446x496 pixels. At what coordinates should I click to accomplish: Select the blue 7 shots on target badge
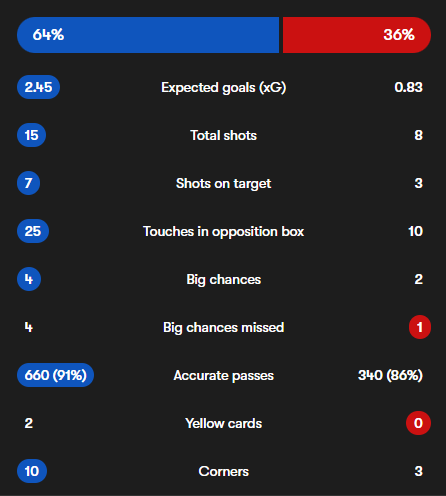point(29,183)
